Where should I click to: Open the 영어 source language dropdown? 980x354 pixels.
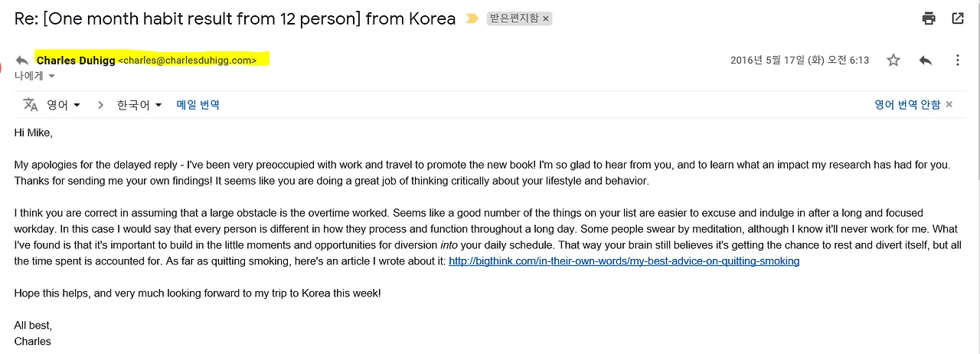[x=64, y=105]
